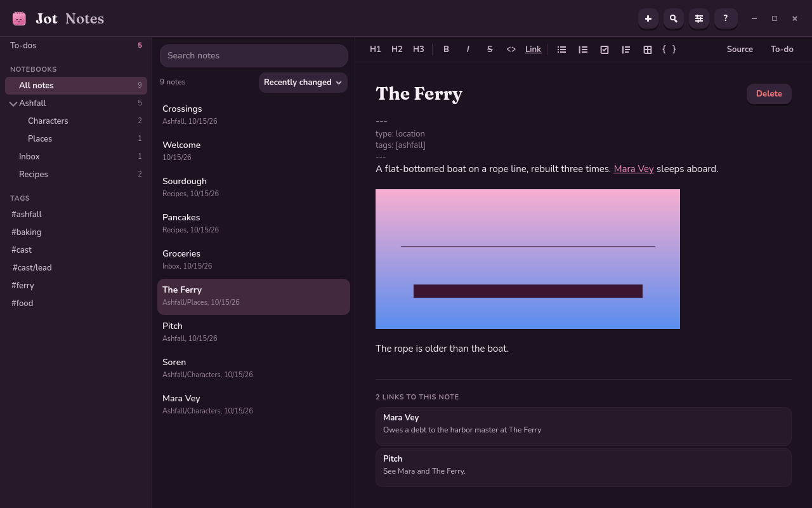Insert a code block with braces icon
Viewport: 812px width, 508px height.
669,49
